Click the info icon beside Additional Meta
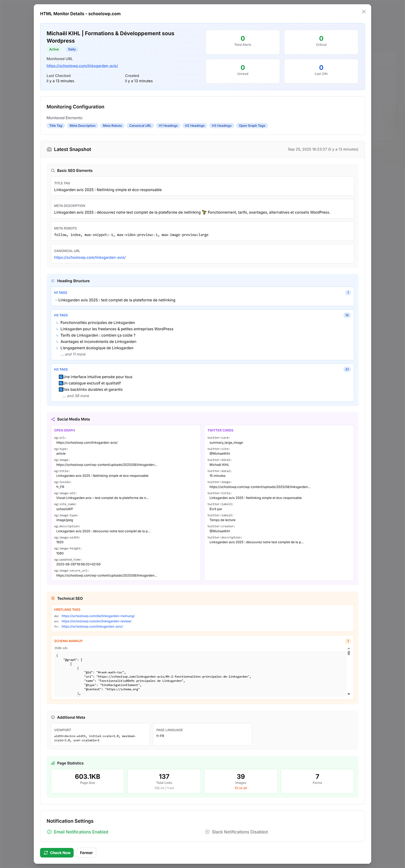This screenshot has width=405, height=868. point(53,717)
